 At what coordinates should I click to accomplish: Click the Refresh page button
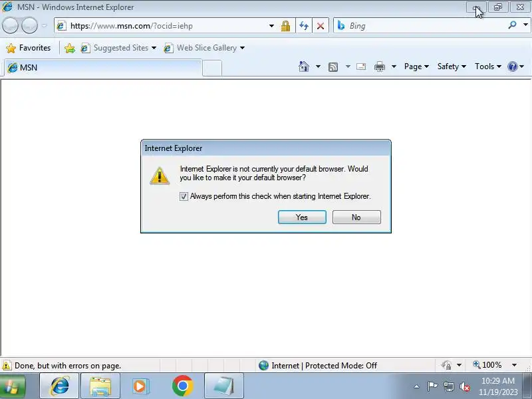tap(304, 26)
